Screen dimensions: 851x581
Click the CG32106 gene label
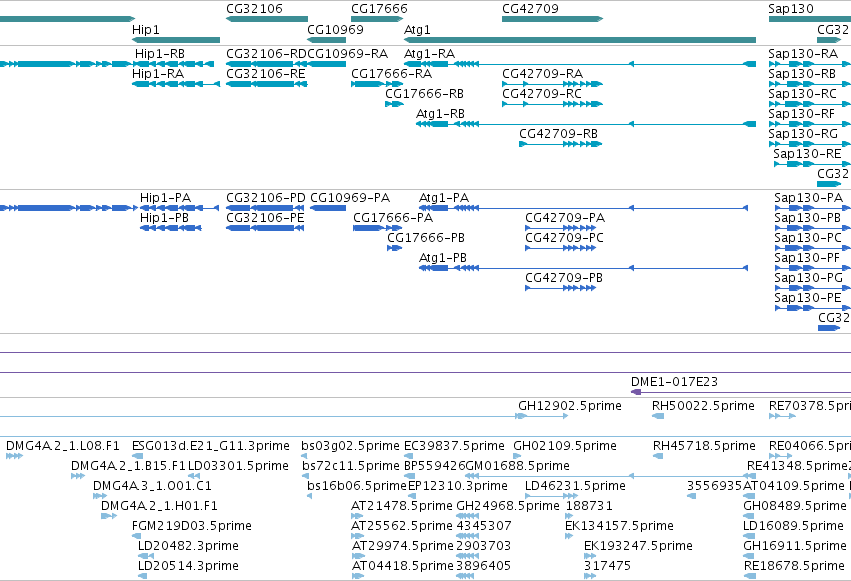click(x=255, y=9)
